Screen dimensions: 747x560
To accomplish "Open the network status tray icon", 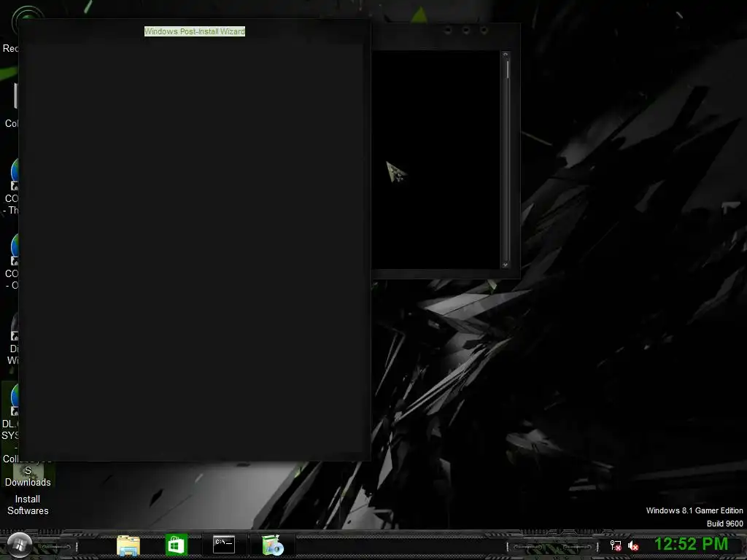I will click(616, 545).
